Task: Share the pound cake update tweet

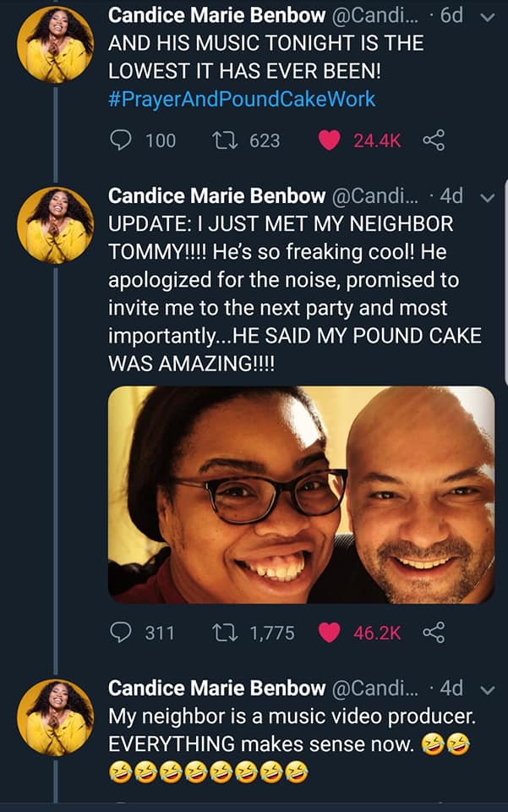Action: pyautogui.click(x=433, y=632)
